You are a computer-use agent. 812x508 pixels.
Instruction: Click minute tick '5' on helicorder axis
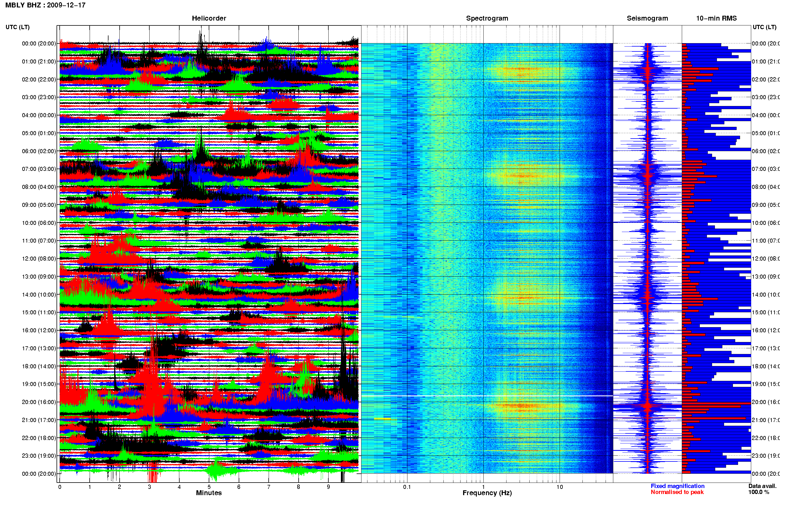point(209,487)
